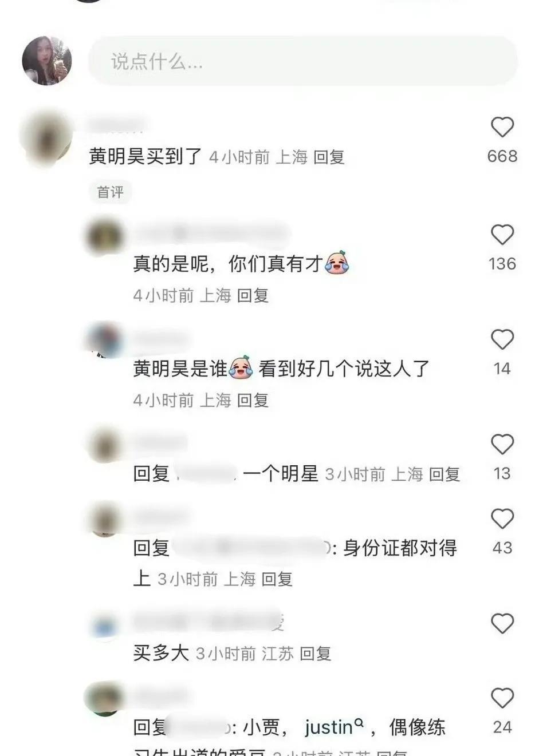
Task: Like the '一个明星' reply
Action: coord(502,444)
